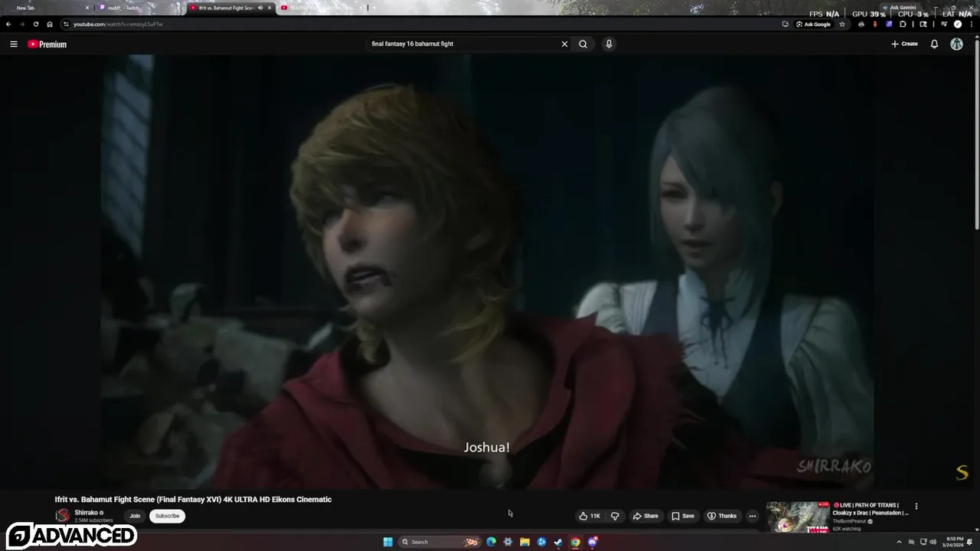The height and width of the screenshot is (551, 980).
Task: Clear the search box text
Action: (565, 44)
